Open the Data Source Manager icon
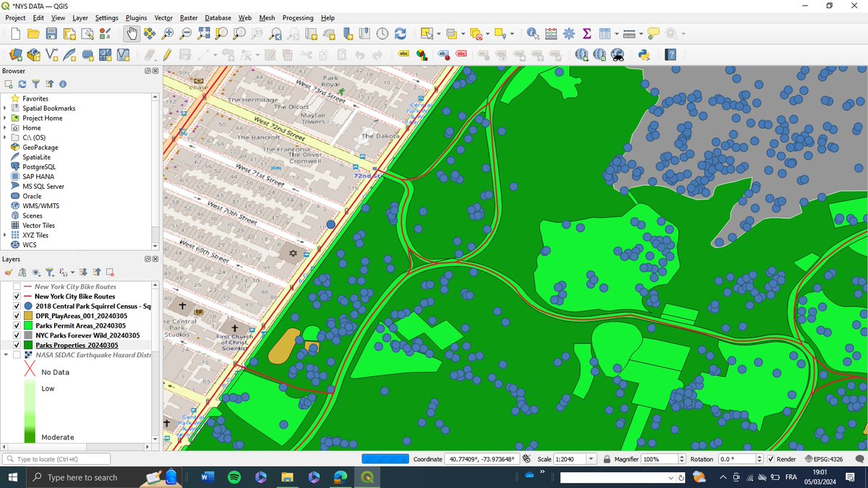This screenshot has width=868, height=488. point(15,54)
